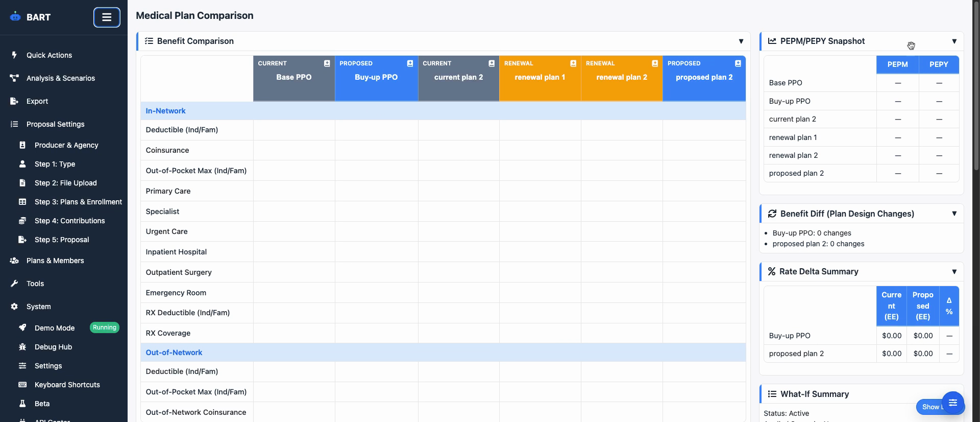The height and width of the screenshot is (422, 980).
Task: Click the small icon in Base PPO header
Action: click(327, 63)
